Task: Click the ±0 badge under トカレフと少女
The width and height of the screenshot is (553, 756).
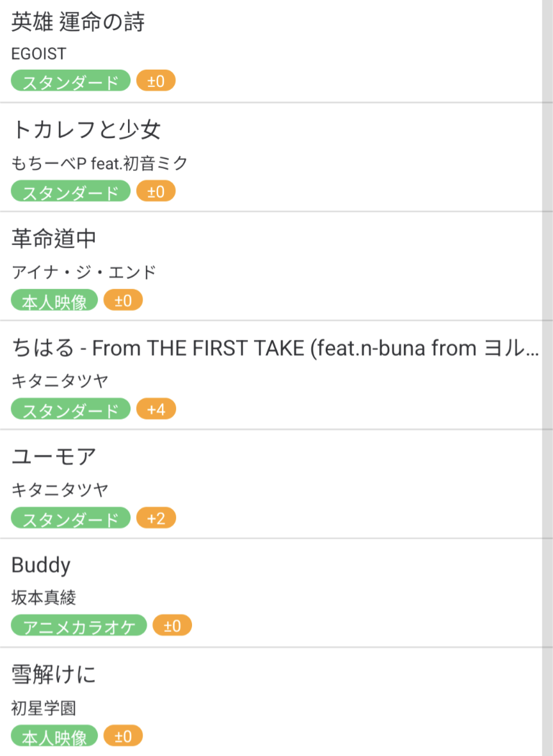Action: [156, 191]
